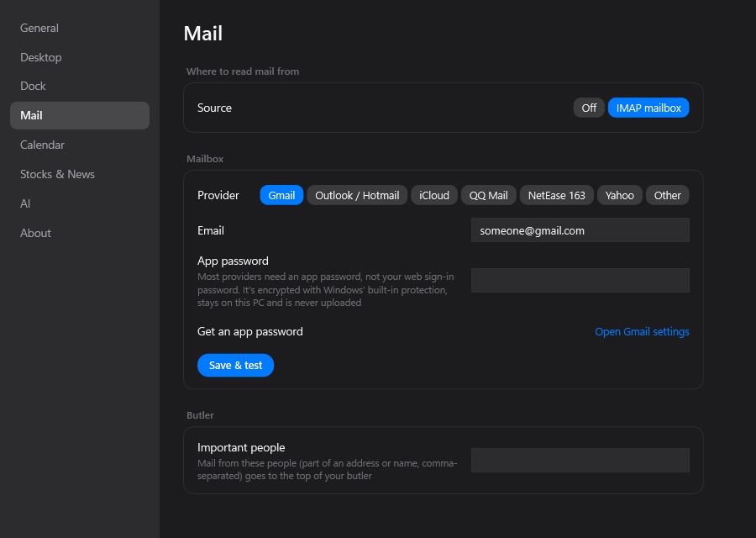The width and height of the screenshot is (756, 538).
Task: Click the 'Get an app password' label
Action: (x=250, y=331)
